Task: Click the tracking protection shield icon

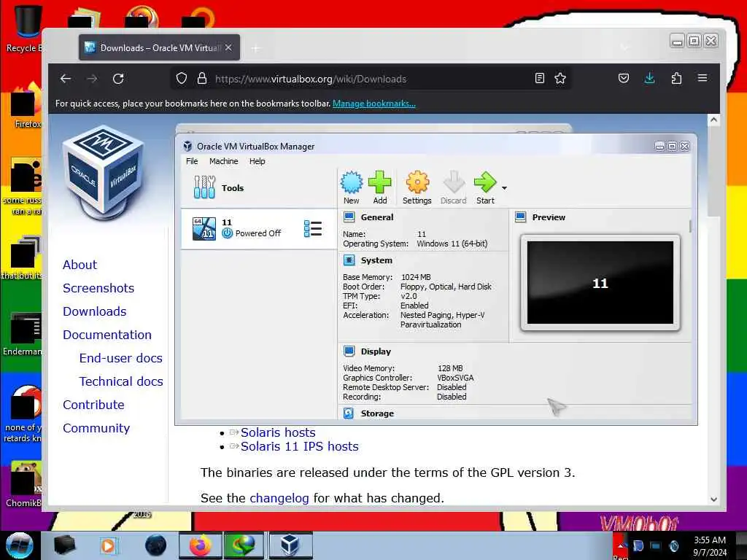Action: 182,79
